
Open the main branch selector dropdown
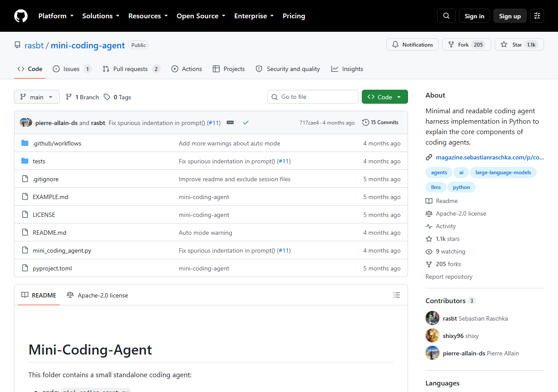(37, 97)
